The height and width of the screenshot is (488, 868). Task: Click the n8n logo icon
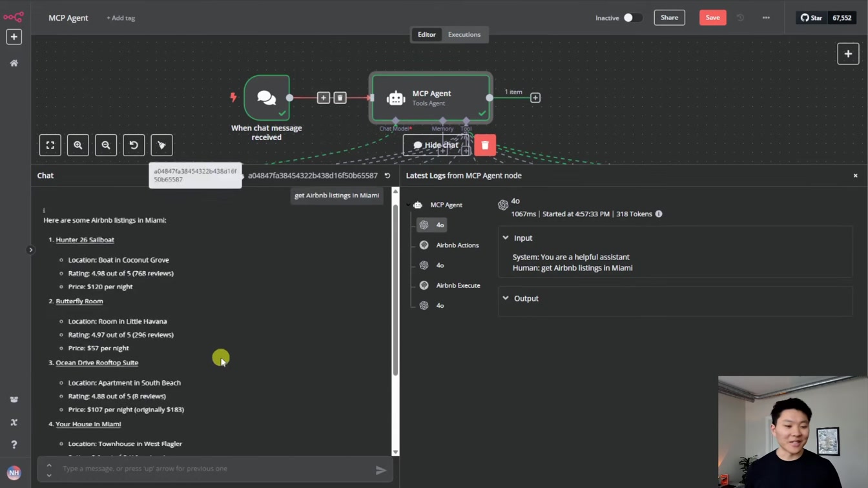pyautogui.click(x=14, y=17)
